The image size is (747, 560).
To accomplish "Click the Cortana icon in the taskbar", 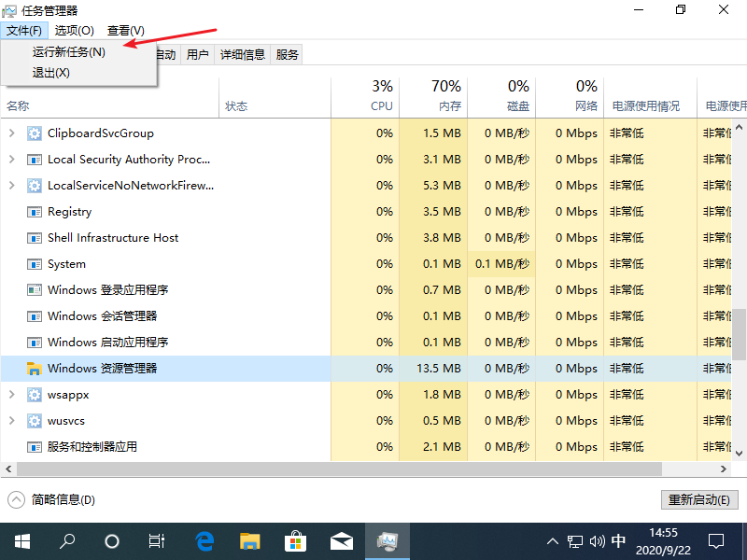I will pyautogui.click(x=112, y=541).
